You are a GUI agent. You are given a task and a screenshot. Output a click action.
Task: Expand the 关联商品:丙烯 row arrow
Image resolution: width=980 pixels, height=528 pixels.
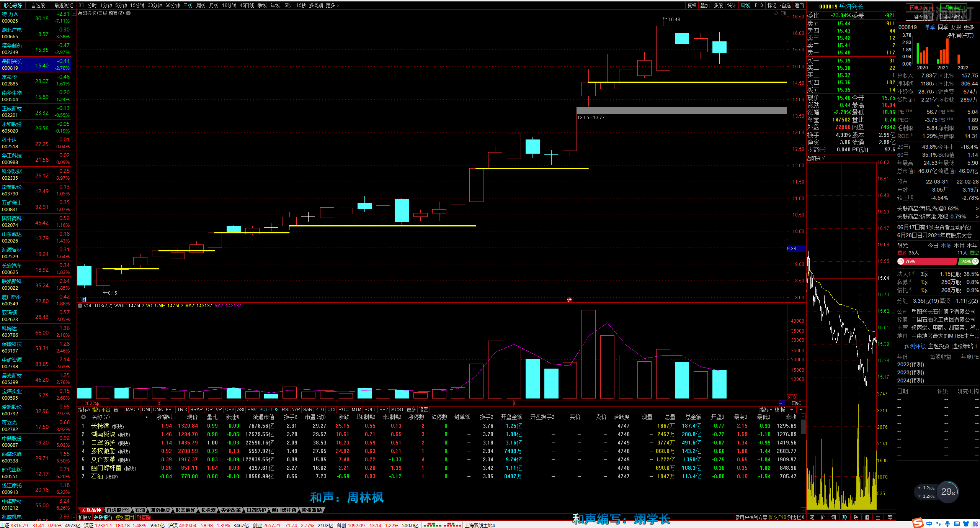pos(977,209)
